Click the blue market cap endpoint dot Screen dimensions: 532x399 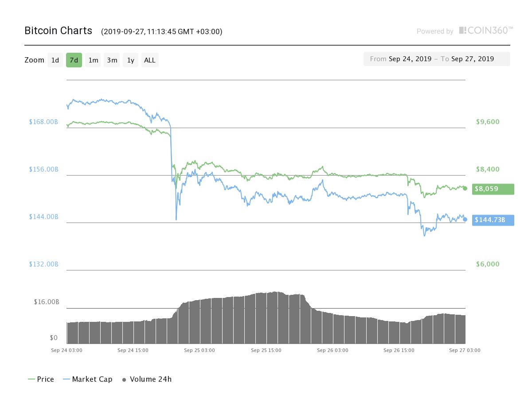pyautogui.click(x=465, y=219)
